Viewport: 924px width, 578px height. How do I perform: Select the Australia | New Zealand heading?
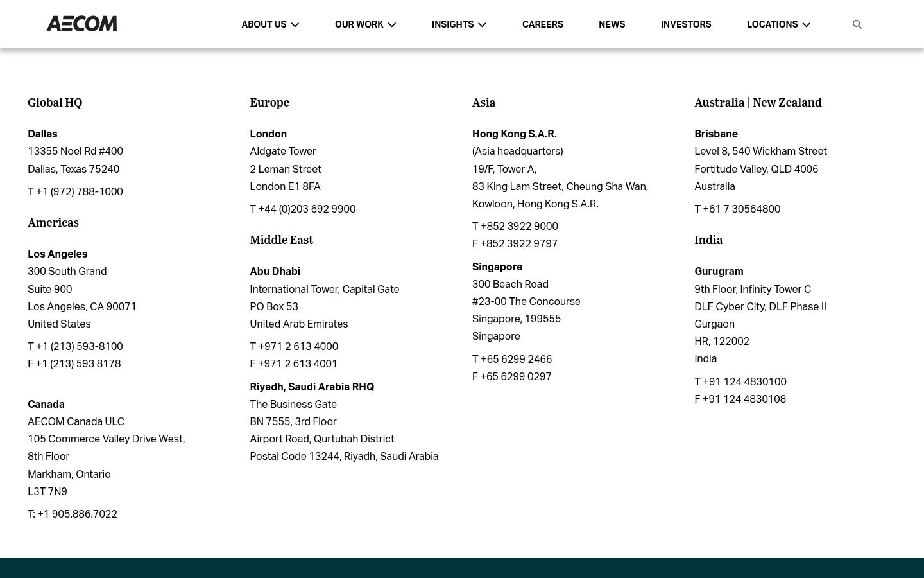point(758,102)
